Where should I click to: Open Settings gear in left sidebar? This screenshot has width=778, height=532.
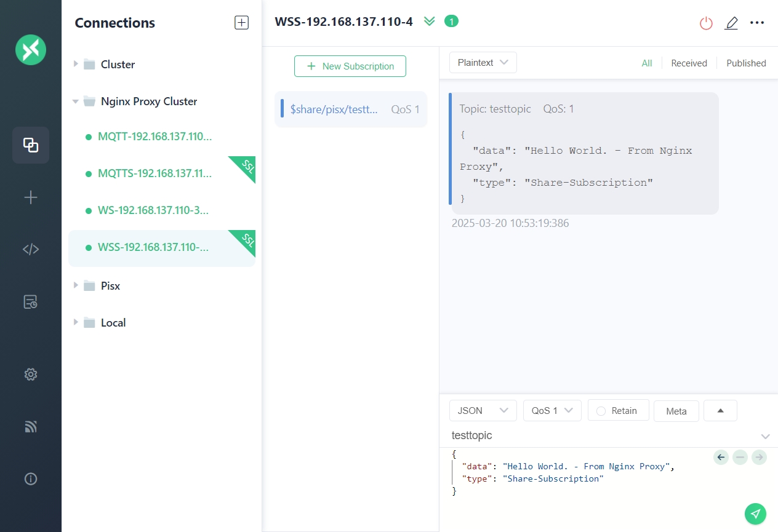pyautogui.click(x=31, y=374)
